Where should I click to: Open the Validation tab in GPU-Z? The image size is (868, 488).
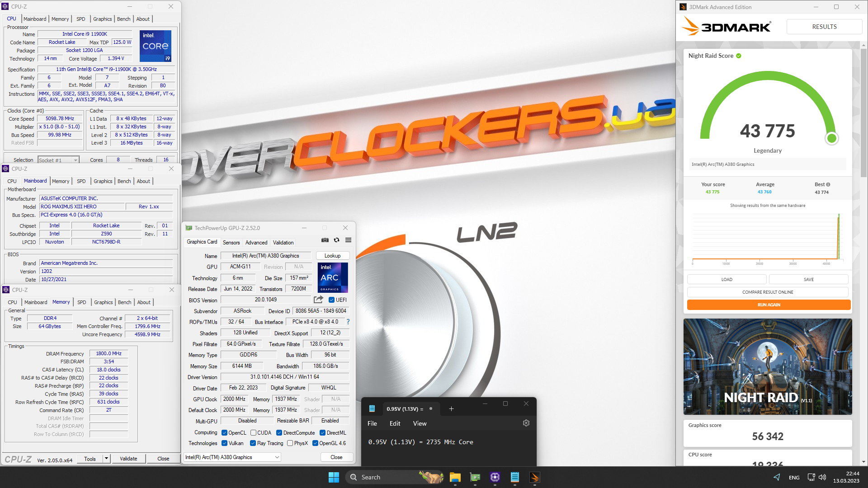tap(283, 243)
